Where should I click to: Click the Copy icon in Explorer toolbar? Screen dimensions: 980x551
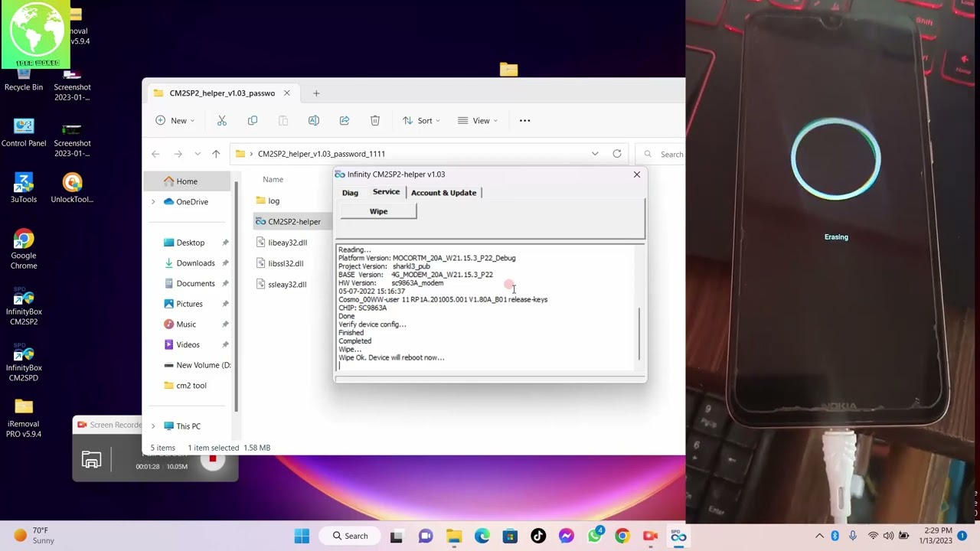pyautogui.click(x=253, y=120)
